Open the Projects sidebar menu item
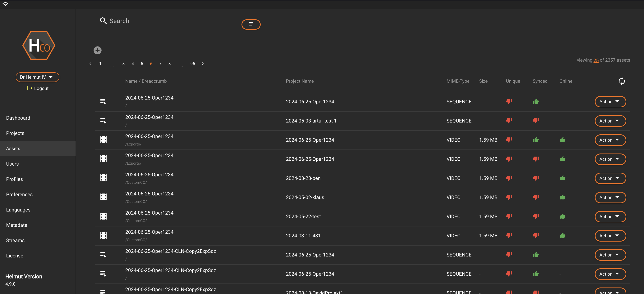Image resolution: width=644 pixels, height=294 pixels. (x=15, y=133)
